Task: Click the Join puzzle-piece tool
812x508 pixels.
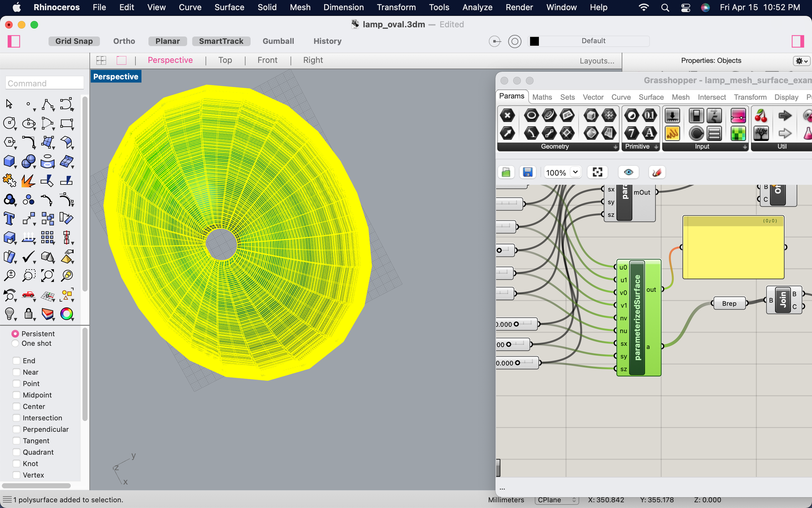Action: [9, 181]
